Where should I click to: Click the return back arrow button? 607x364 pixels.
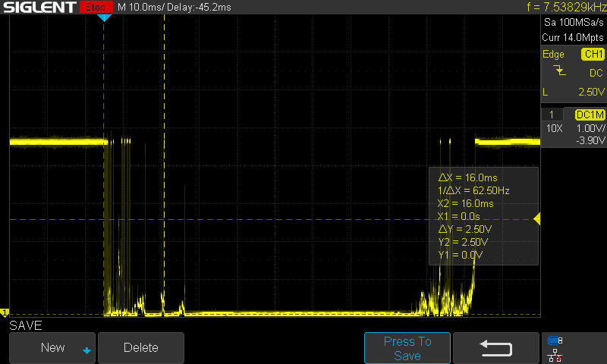(x=496, y=348)
